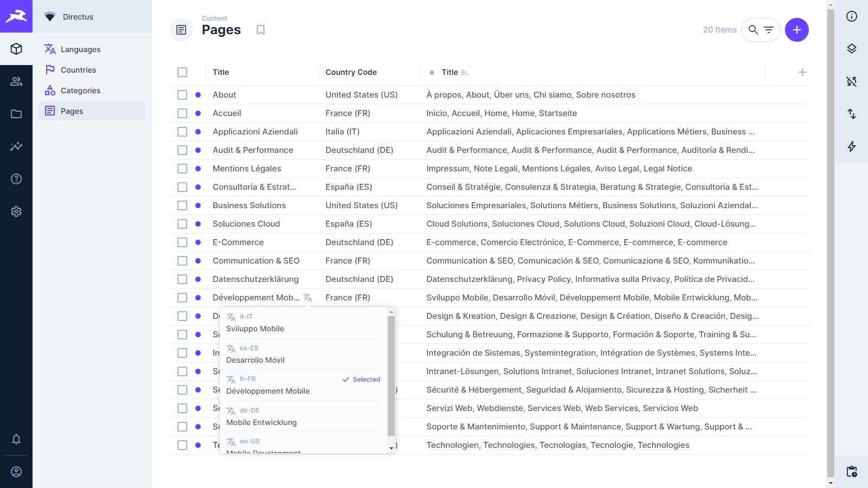Open Categories collection in navigation
Screen dimensions: 868x488
92,91
